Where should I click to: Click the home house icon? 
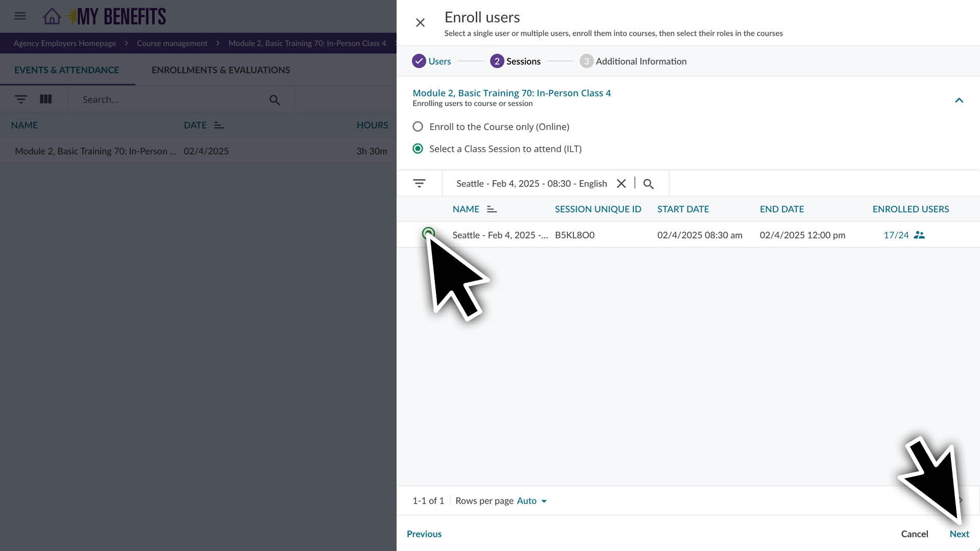52,16
